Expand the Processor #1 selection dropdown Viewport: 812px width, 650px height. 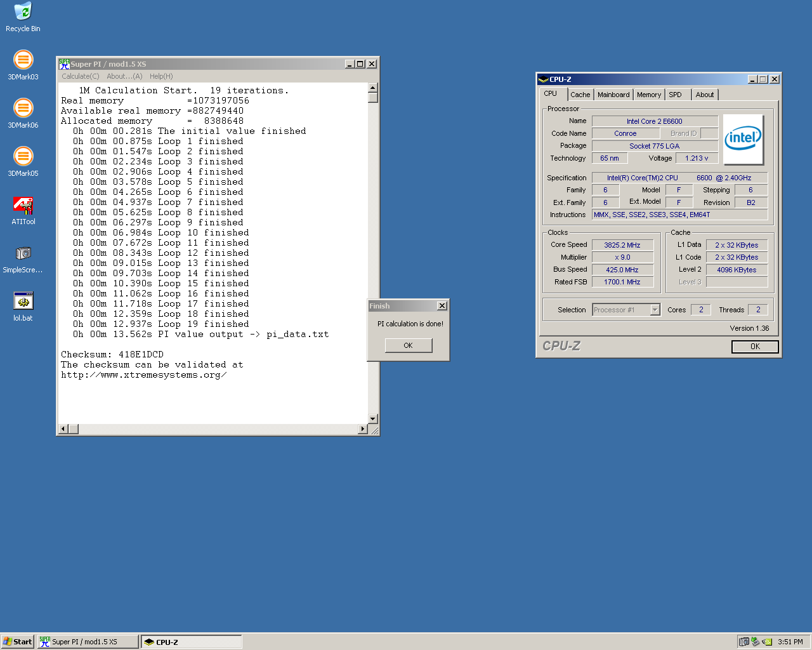point(655,310)
